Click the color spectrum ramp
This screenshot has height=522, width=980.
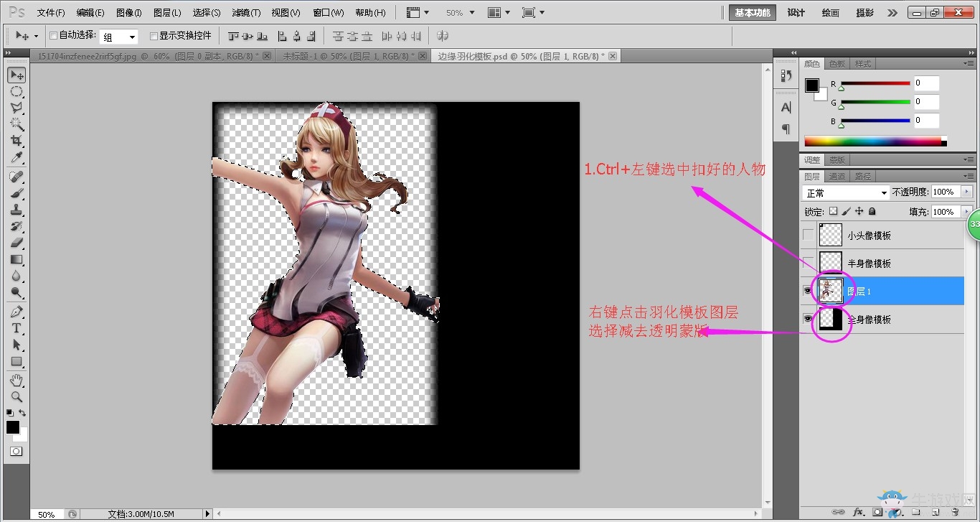tap(875, 141)
